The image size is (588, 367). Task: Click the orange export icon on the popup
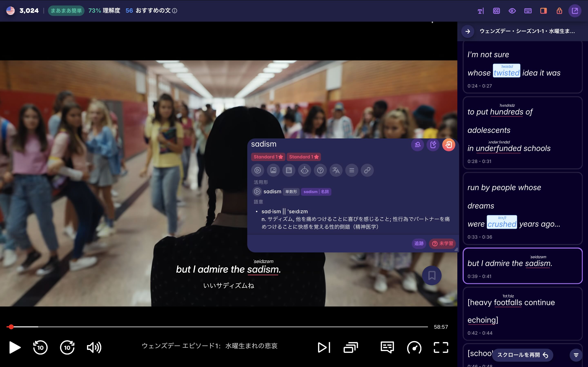449,145
